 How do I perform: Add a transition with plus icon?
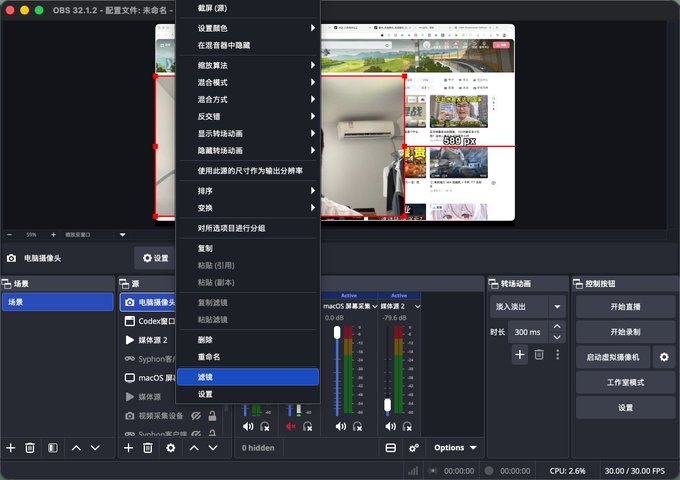(x=520, y=354)
